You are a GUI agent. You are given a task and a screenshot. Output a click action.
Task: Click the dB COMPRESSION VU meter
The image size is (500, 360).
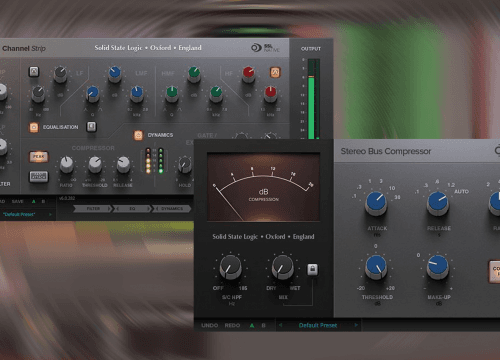[x=263, y=187]
